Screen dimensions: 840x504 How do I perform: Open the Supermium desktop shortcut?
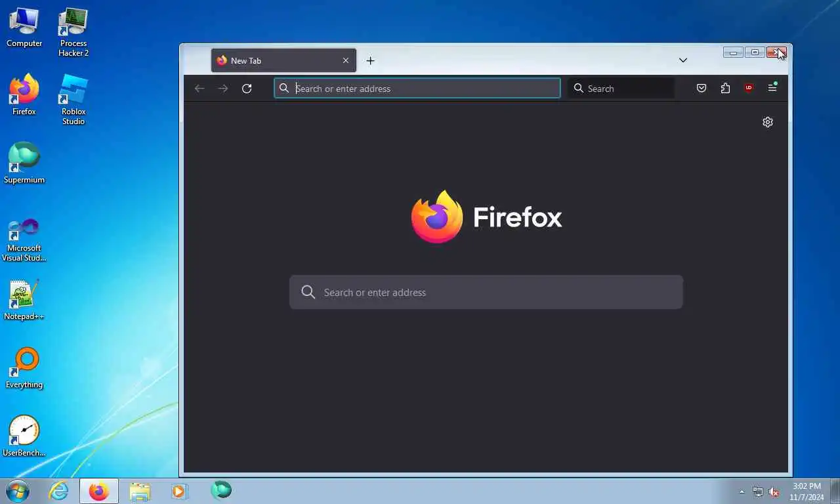point(24,163)
